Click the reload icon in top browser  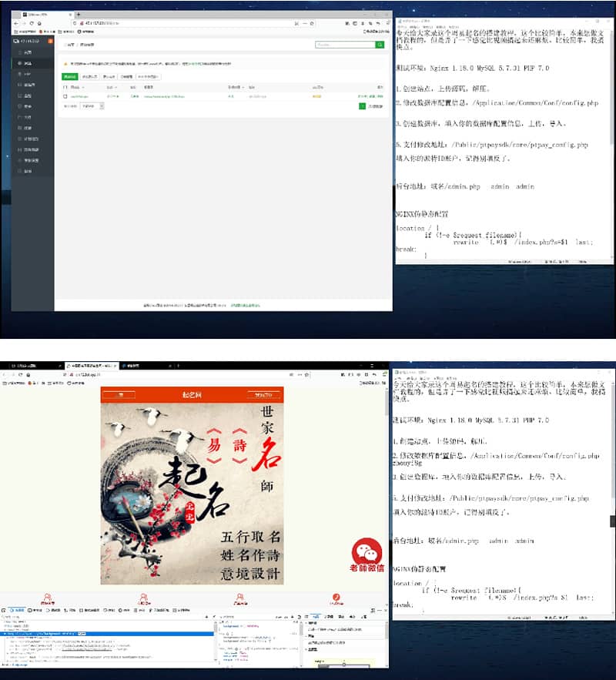(32, 23)
